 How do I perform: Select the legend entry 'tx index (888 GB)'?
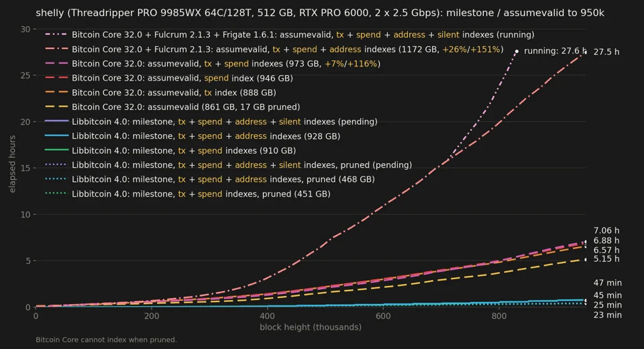[160, 93]
